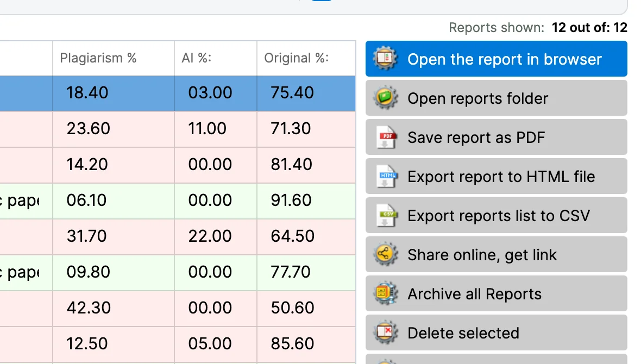Open the report in browser
Image resolution: width=641 pixels, height=364 pixels.
(x=497, y=59)
